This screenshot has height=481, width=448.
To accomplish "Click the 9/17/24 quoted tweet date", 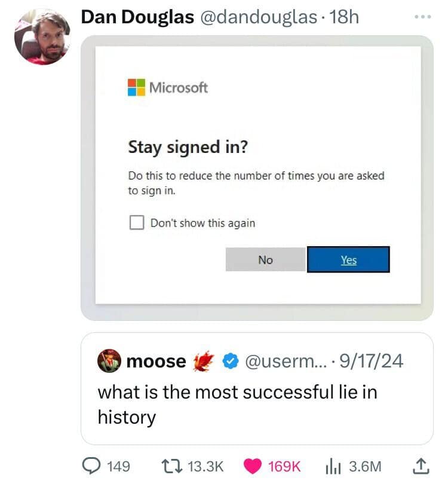I will (373, 361).
